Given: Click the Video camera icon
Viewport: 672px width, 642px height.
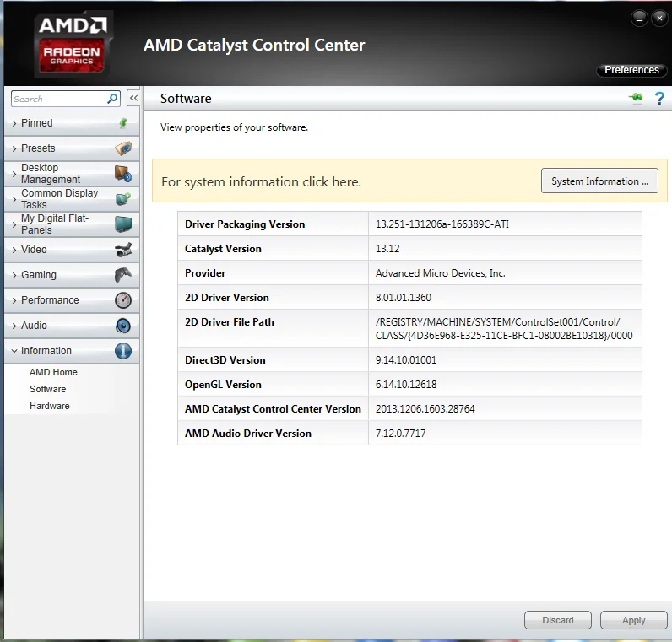Looking at the screenshot, I should click(x=123, y=249).
